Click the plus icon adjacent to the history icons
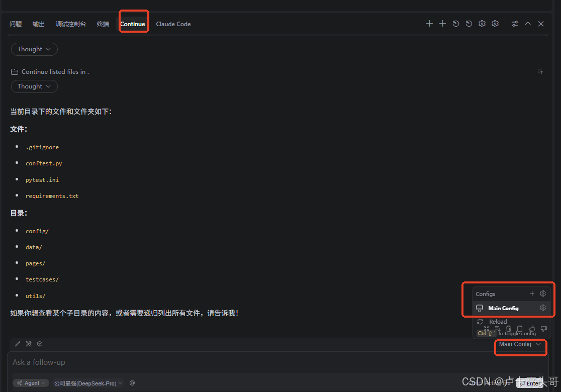The height and width of the screenshot is (392, 561). (442, 24)
